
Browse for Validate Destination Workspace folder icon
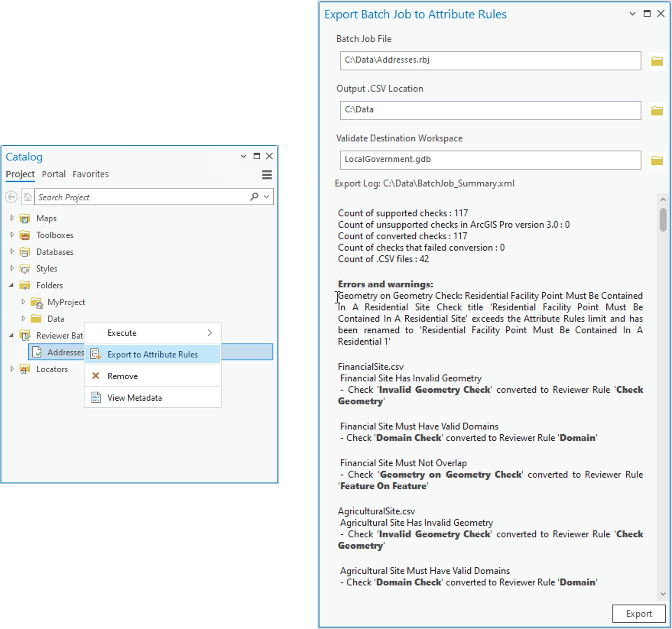pos(657,160)
